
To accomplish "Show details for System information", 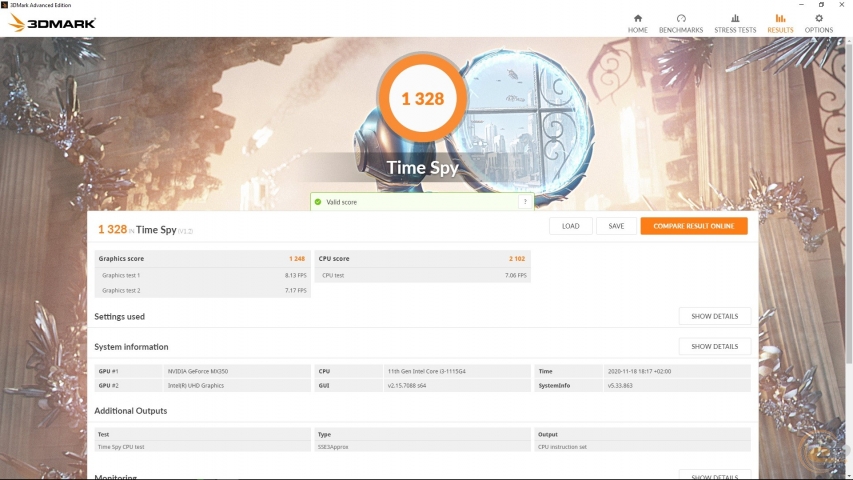I will click(x=714, y=347).
